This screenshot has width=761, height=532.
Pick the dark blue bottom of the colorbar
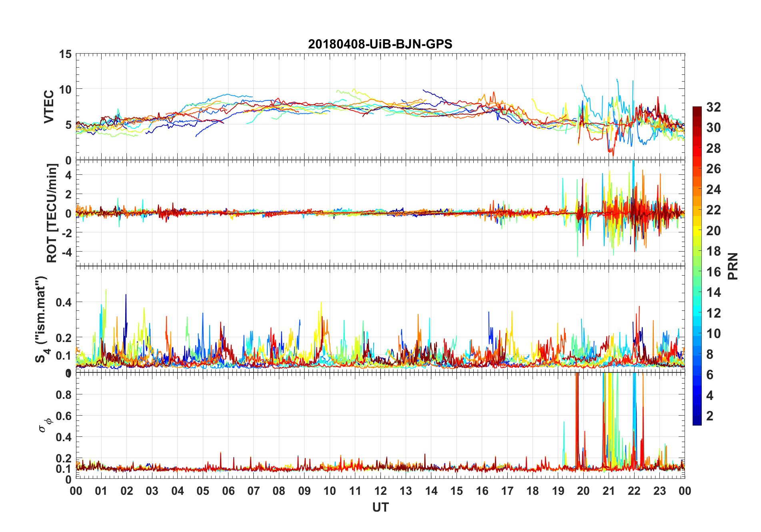697,421
